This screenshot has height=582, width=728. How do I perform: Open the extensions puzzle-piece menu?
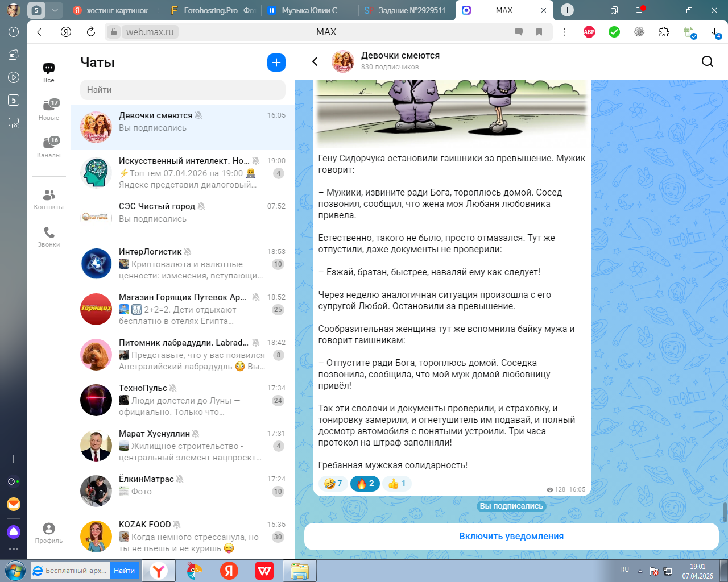[664, 32]
